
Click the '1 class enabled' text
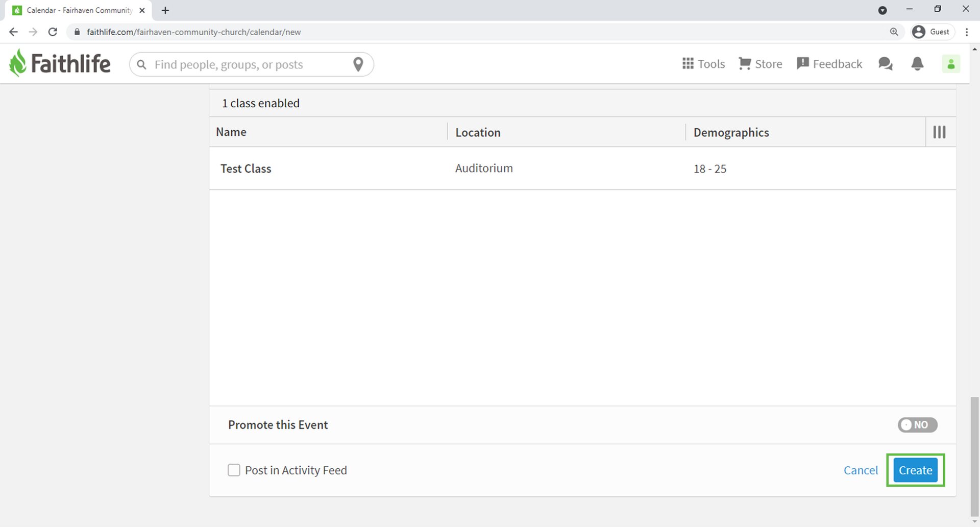pos(260,103)
